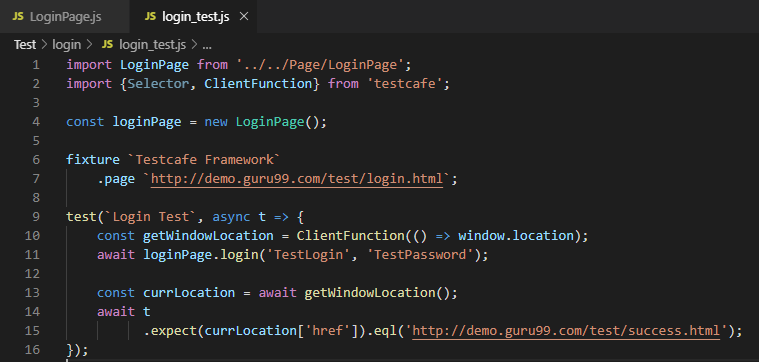Click line number 6 in gutter
The height and width of the screenshot is (362, 759).
point(36,160)
